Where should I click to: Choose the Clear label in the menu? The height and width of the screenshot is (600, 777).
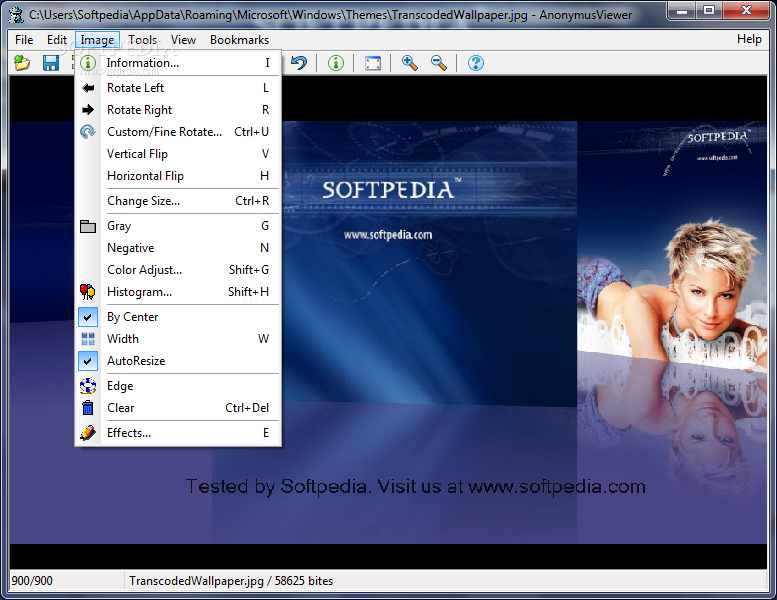tap(120, 408)
